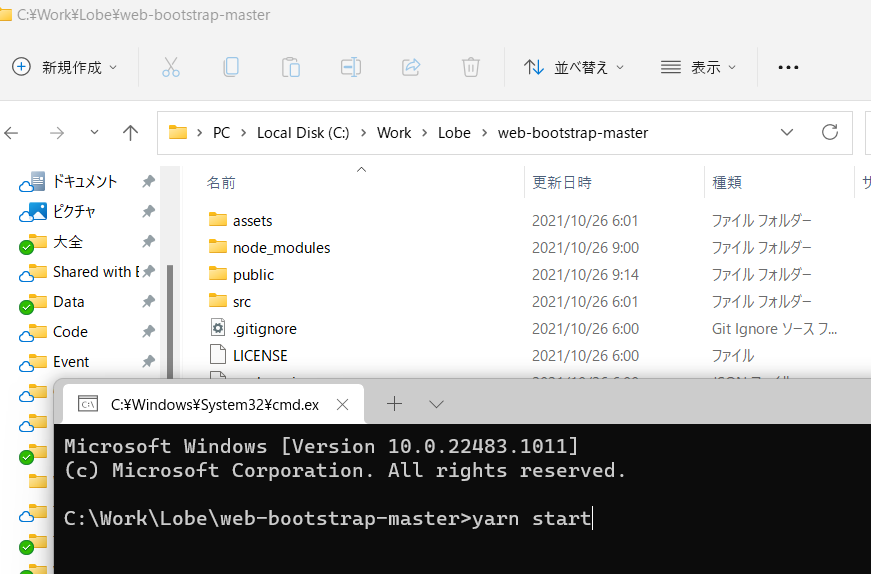Unpin Code using its pin icon
871x574 pixels.
point(148,331)
